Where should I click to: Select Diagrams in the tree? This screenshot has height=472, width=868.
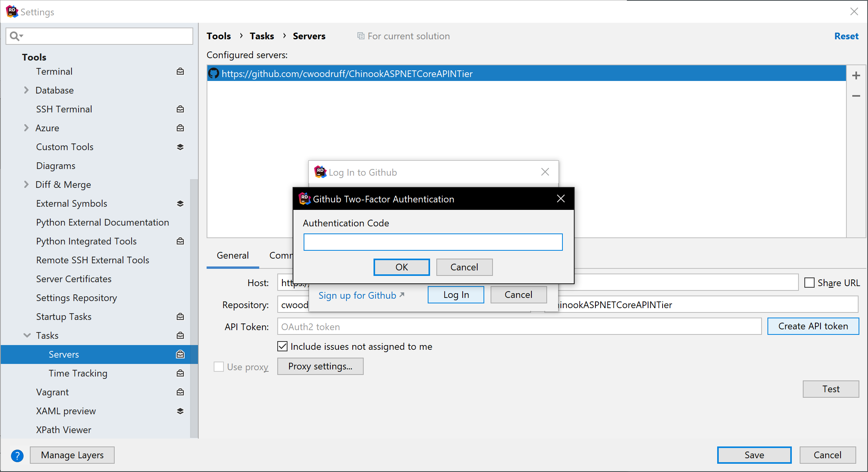56,166
